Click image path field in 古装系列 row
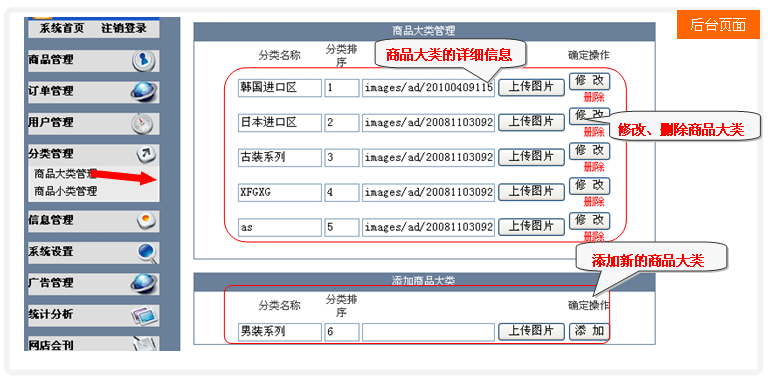The width and height of the screenshot is (774, 382). click(428, 157)
